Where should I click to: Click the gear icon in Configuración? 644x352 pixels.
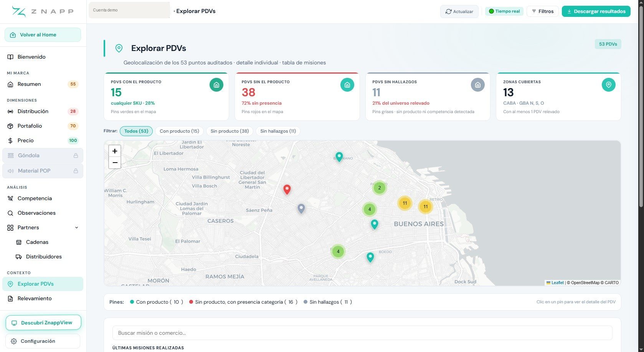pos(14,341)
